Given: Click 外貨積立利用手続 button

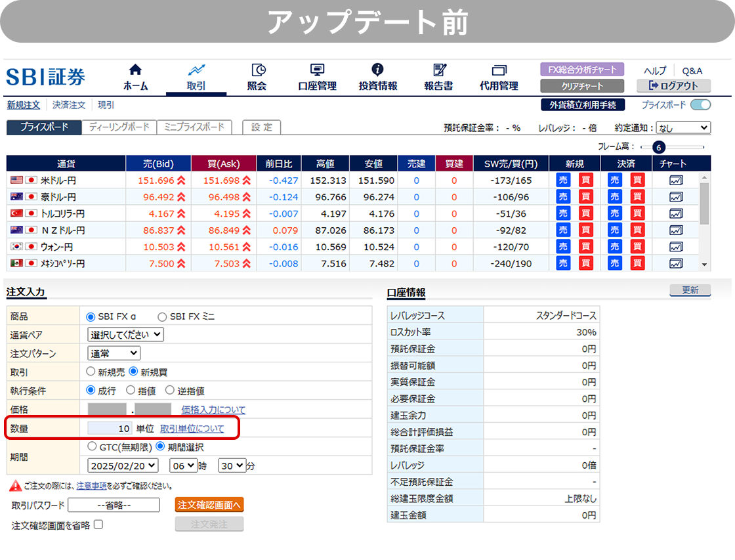Looking at the screenshot, I should point(583,105).
